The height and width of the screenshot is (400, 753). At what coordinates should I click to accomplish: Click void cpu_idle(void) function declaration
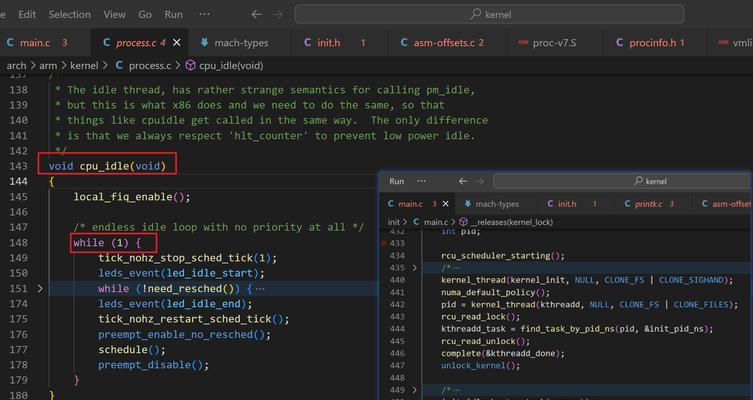(107, 166)
